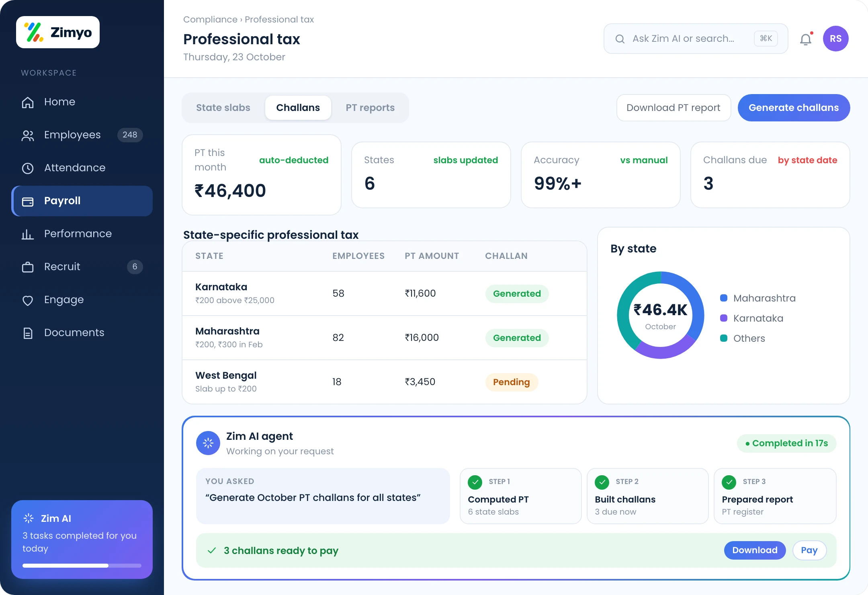The image size is (868, 595).
Task: Select the Challans tab
Action: [x=298, y=108]
